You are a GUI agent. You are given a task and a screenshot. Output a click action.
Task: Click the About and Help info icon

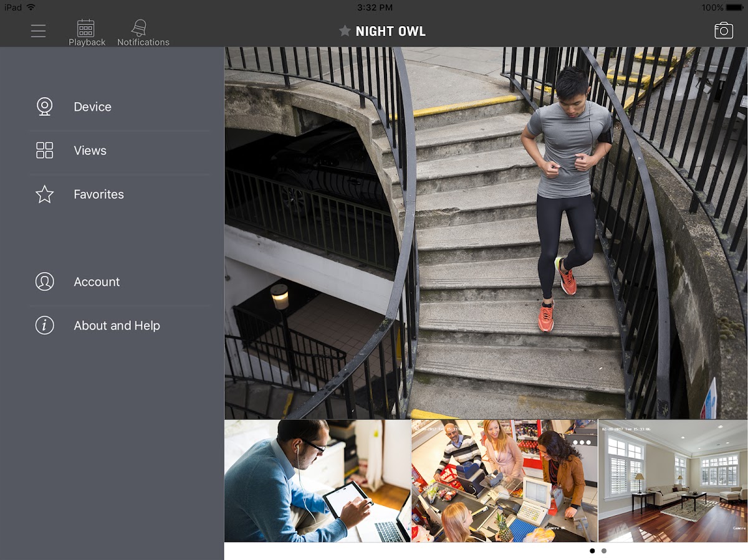click(44, 325)
